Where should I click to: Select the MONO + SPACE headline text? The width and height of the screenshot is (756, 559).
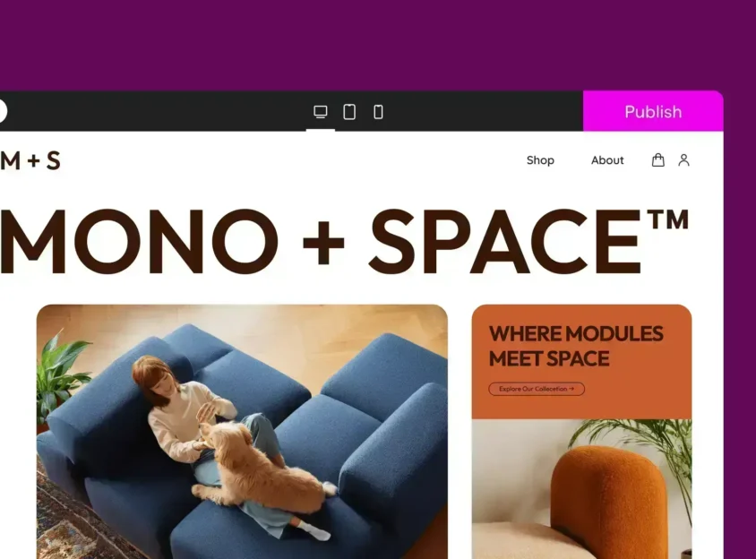click(x=344, y=241)
